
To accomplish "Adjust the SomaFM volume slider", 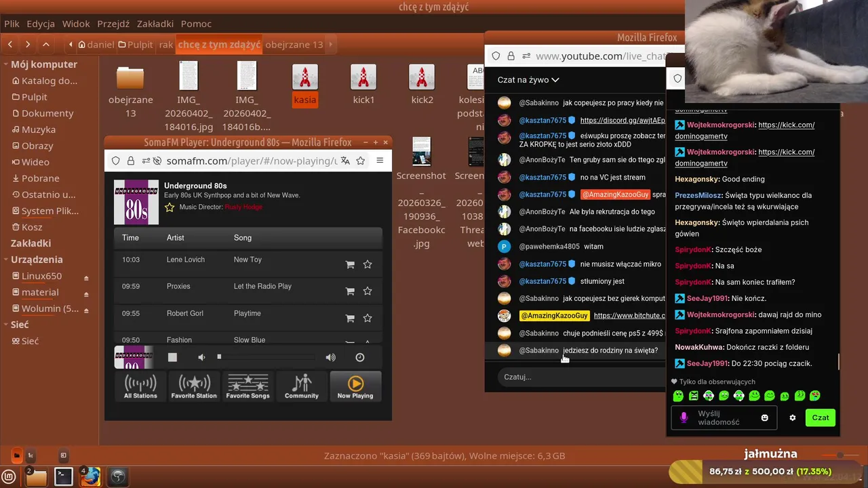I will click(x=267, y=357).
